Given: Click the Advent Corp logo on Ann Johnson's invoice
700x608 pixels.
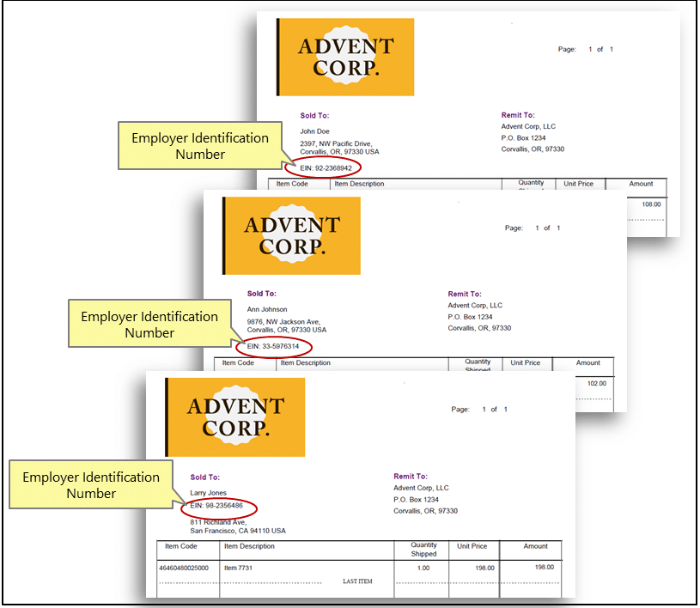Looking at the screenshot, I should coord(291,235).
